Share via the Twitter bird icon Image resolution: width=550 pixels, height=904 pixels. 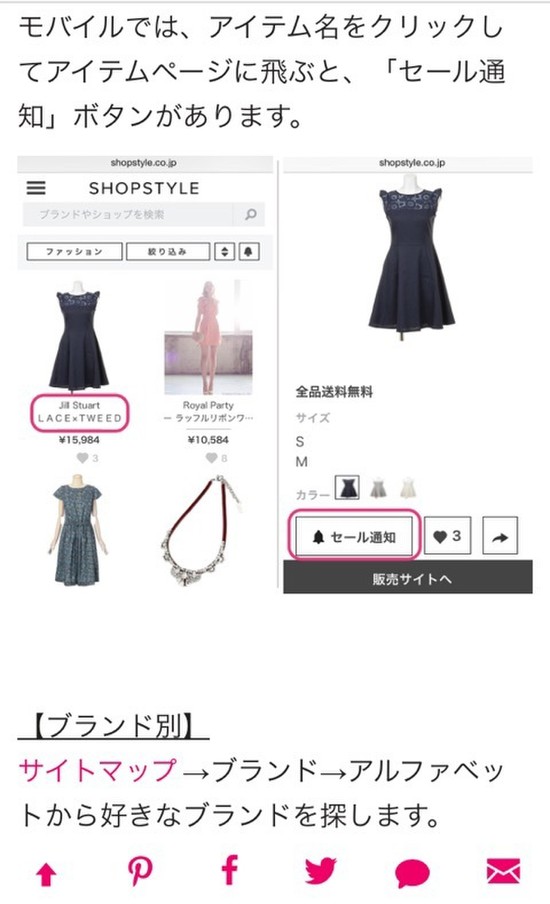coord(321,871)
